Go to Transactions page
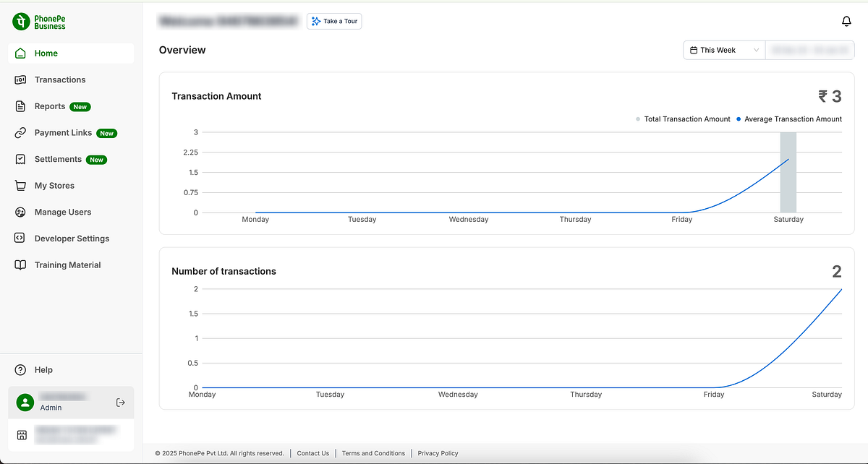The width and height of the screenshot is (868, 464). pyautogui.click(x=71, y=80)
